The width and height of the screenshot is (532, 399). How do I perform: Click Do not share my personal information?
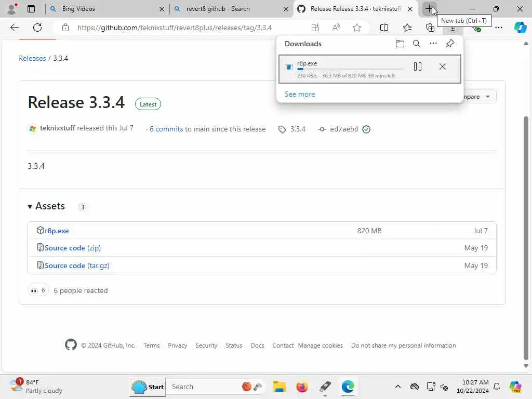(x=403, y=345)
